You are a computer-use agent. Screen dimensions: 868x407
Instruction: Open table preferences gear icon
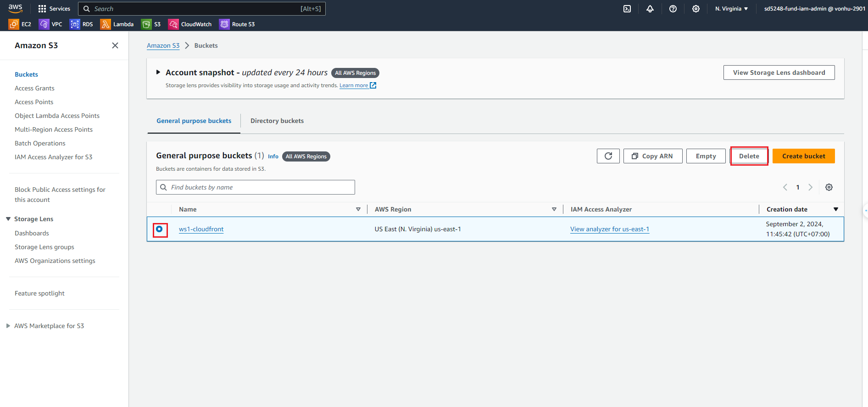tap(829, 187)
